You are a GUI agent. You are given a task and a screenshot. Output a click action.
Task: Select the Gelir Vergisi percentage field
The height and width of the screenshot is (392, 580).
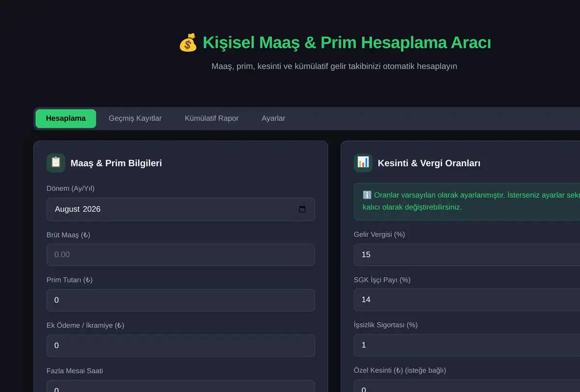[x=467, y=255]
